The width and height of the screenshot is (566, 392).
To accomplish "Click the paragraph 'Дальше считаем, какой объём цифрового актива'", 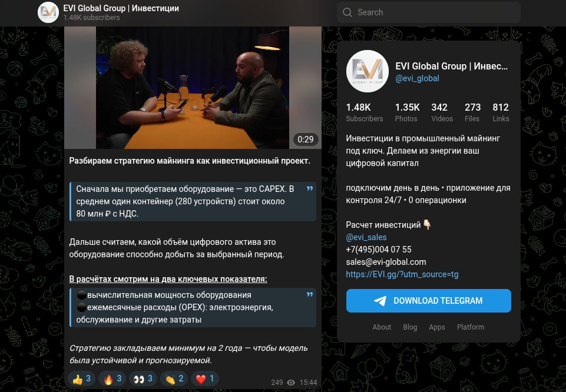I will pos(177,248).
